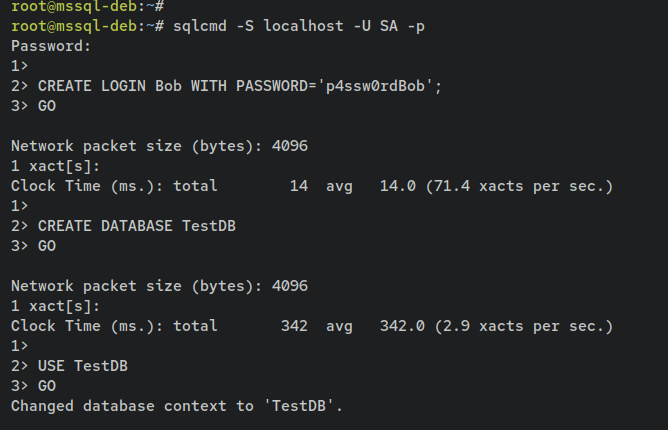Click the second Network packet size line
This screenshot has height=430, width=668.
coord(159,286)
